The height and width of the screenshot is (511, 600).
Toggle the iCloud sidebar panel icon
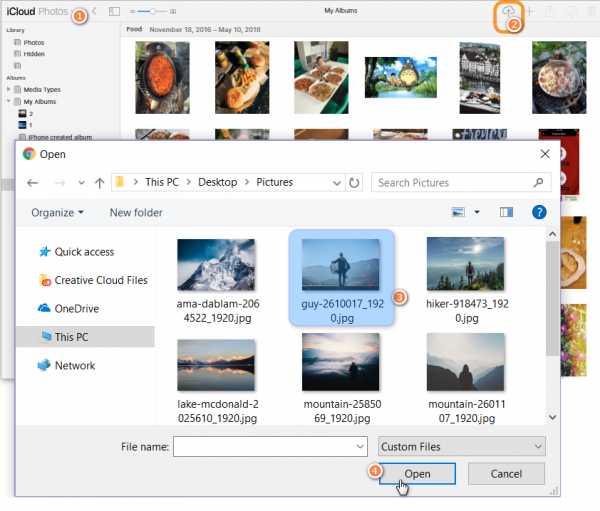114,11
